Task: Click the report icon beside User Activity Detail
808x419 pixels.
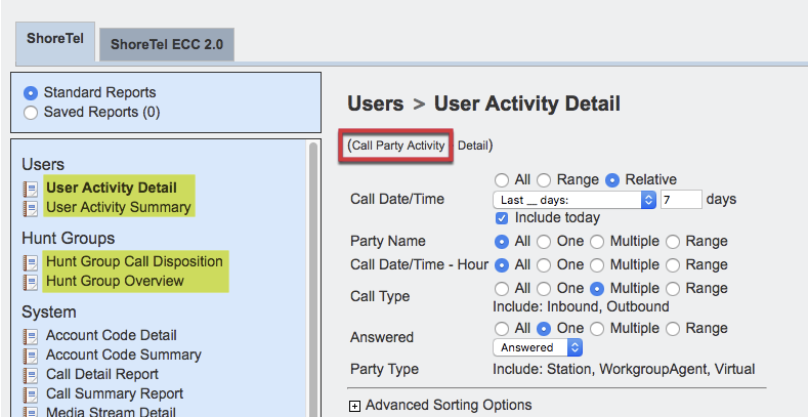Action: click(x=30, y=188)
